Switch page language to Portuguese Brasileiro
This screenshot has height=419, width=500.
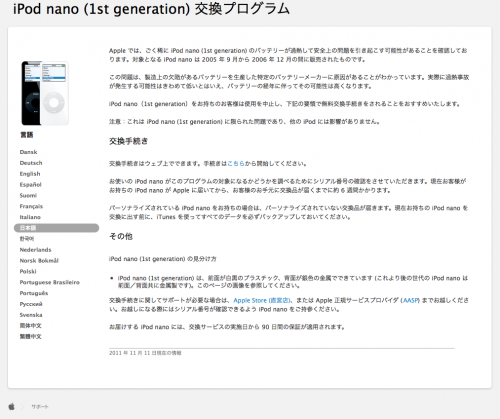[50, 282]
